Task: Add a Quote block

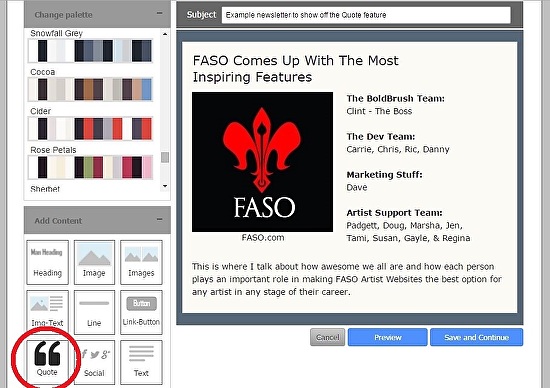Action: [47, 362]
